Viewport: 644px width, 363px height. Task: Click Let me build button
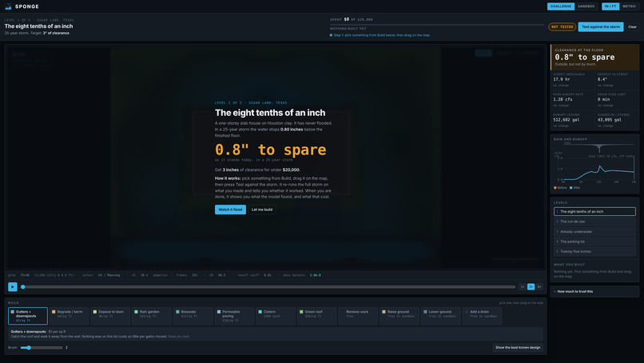[x=262, y=209]
